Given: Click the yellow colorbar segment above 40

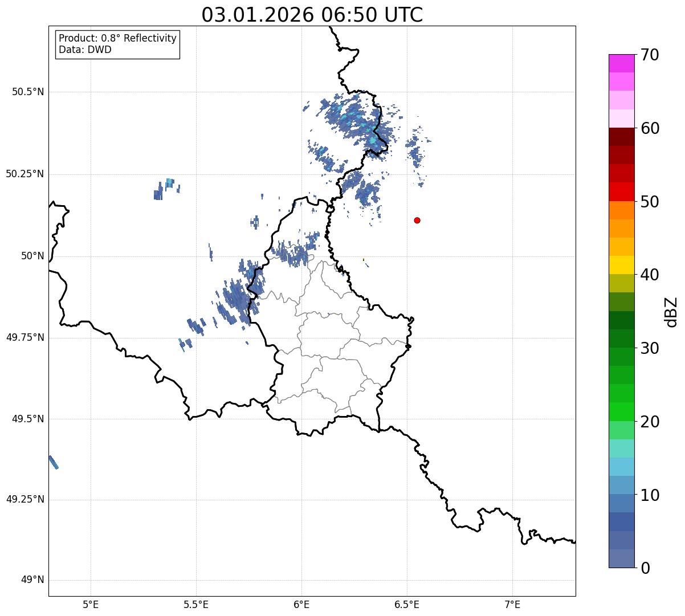Looking at the screenshot, I should 621,265.
